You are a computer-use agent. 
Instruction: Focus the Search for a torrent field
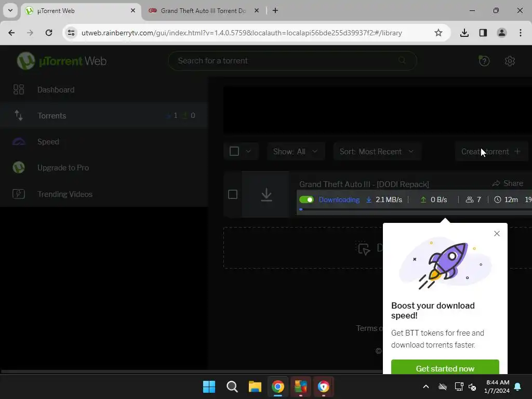[292, 61]
